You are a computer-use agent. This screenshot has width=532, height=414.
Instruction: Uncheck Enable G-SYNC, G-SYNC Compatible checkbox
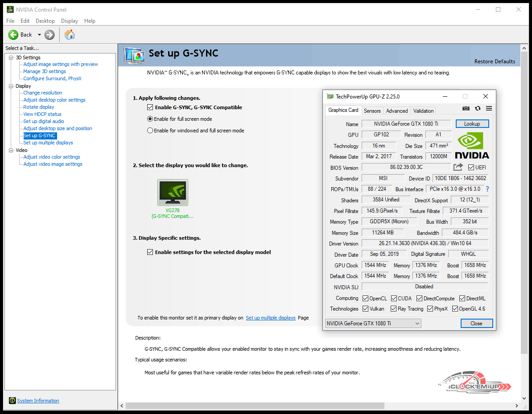(x=150, y=107)
